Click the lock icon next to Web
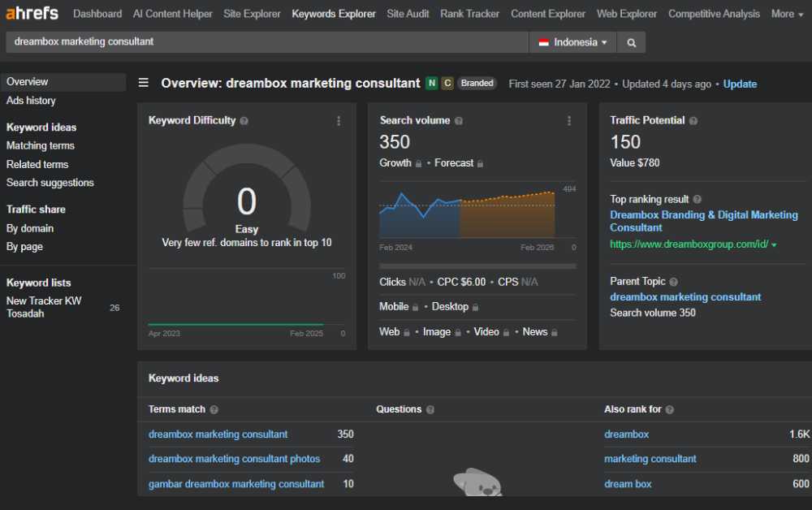 pos(407,332)
